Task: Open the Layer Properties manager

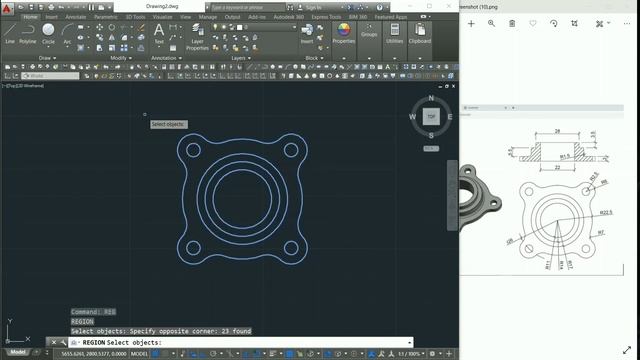Action: tap(197, 37)
